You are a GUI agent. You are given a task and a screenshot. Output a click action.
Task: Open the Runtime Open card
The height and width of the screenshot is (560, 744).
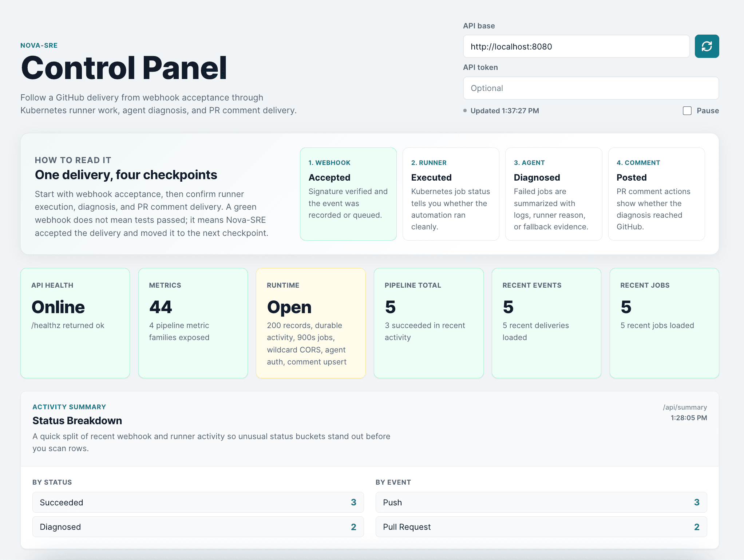[310, 323]
